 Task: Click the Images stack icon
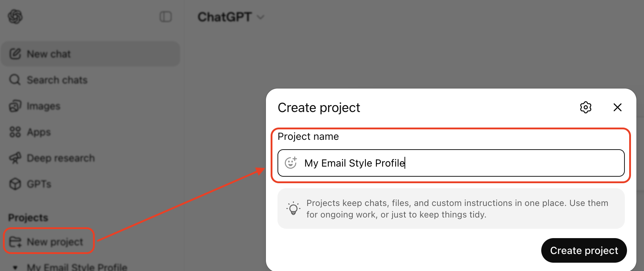(x=15, y=106)
